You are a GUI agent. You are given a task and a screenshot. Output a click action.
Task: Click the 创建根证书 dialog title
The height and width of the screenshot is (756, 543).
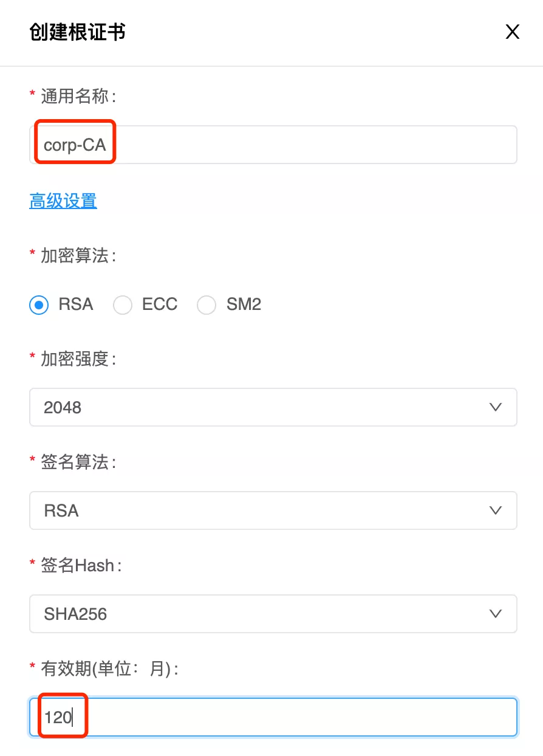[x=78, y=32]
